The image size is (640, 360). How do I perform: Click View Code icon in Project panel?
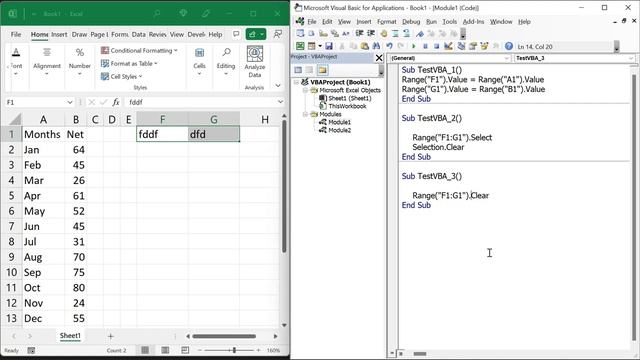pos(298,70)
